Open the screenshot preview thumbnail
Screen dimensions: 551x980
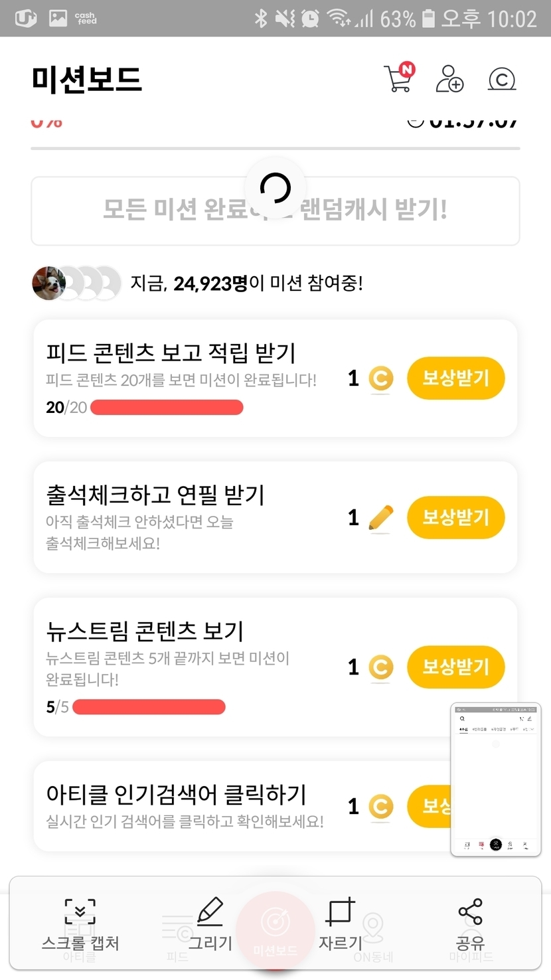tap(496, 779)
